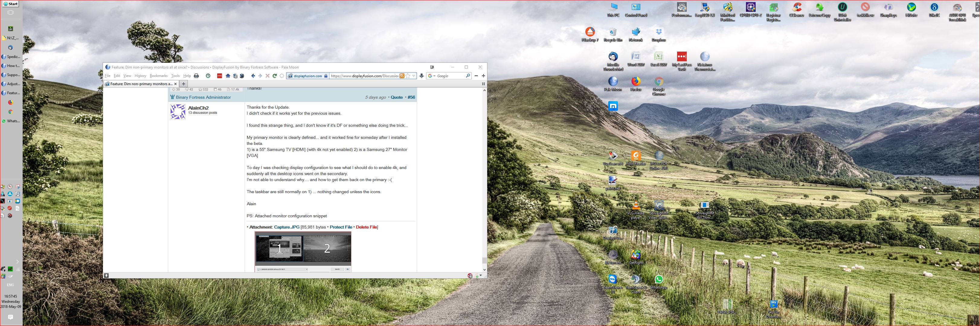Click the red LastPass toolbar icon
This screenshot has height=326, width=980.
coord(220,76)
